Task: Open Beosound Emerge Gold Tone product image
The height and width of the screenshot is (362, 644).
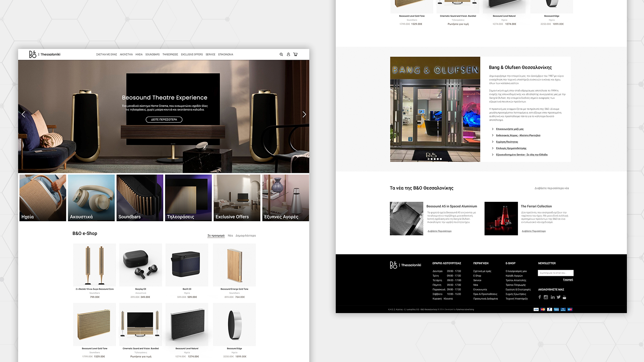Action: (x=234, y=265)
